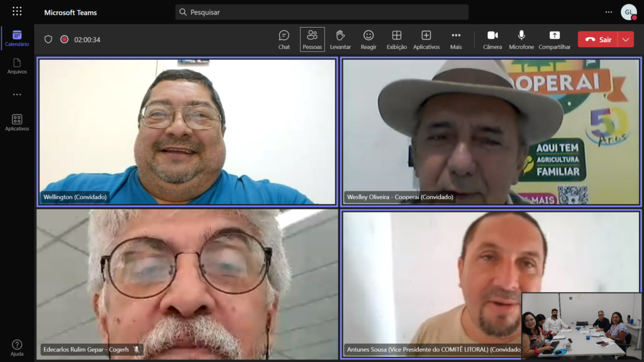
Task: Raise hand with Levantar
Action: point(340,40)
